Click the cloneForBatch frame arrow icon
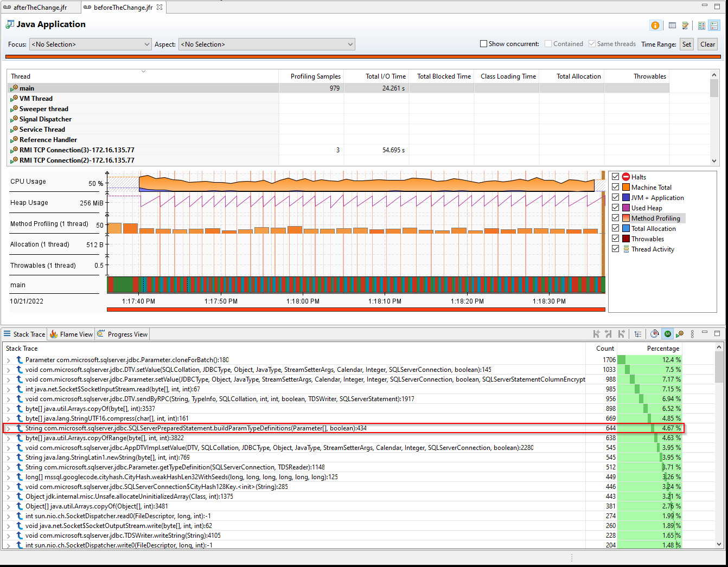This screenshot has height=567, width=728. (x=20, y=359)
